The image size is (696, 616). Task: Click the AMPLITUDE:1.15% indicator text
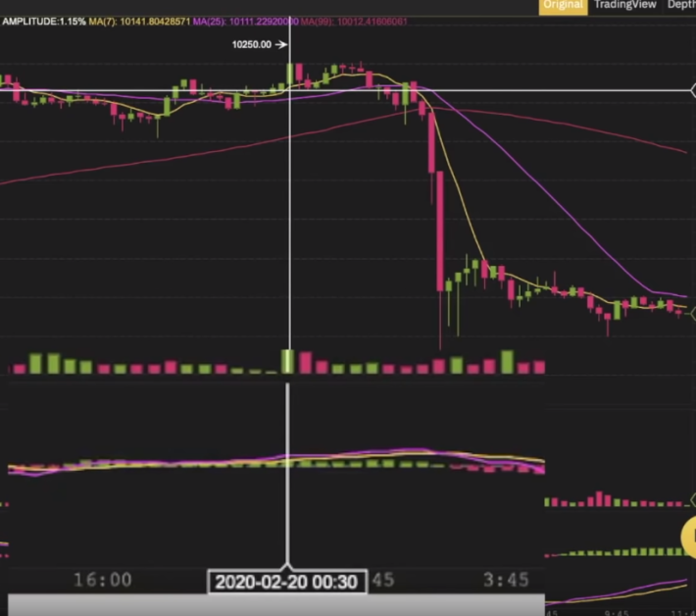click(x=43, y=22)
